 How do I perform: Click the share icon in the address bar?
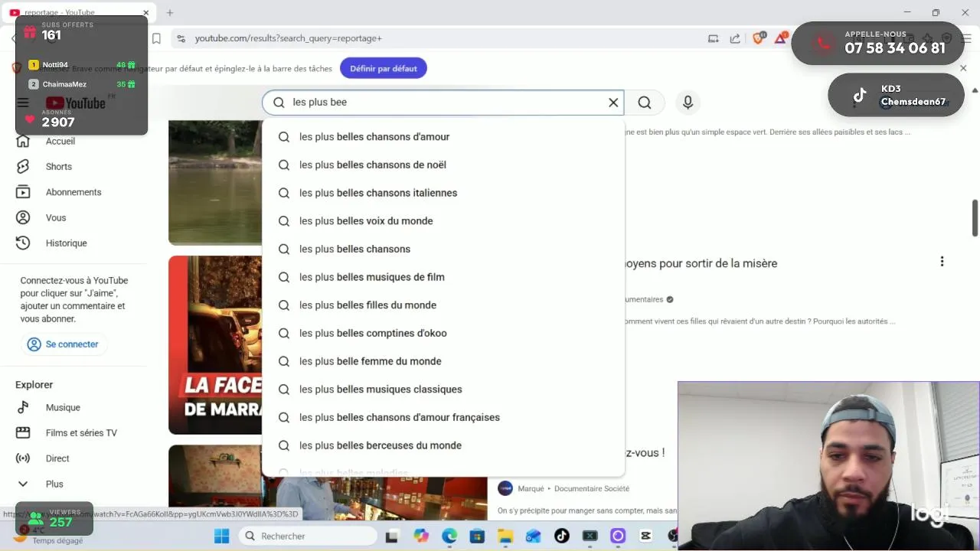point(735,38)
